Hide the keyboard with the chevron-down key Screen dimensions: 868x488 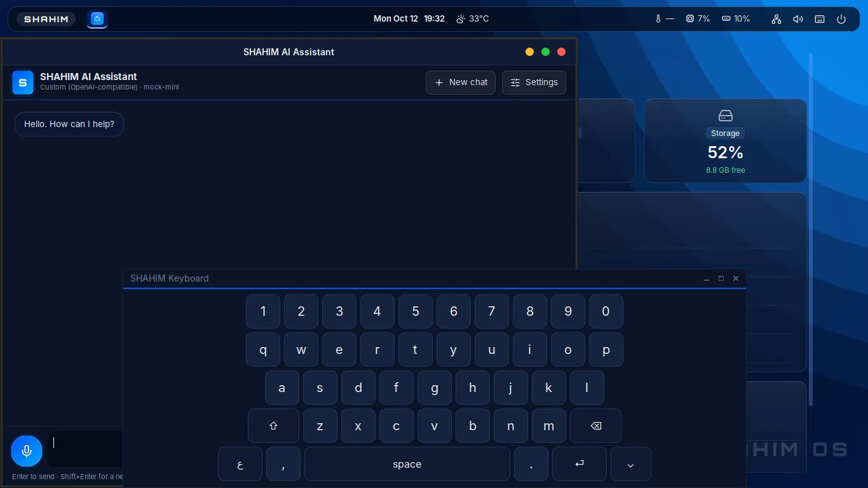click(631, 464)
